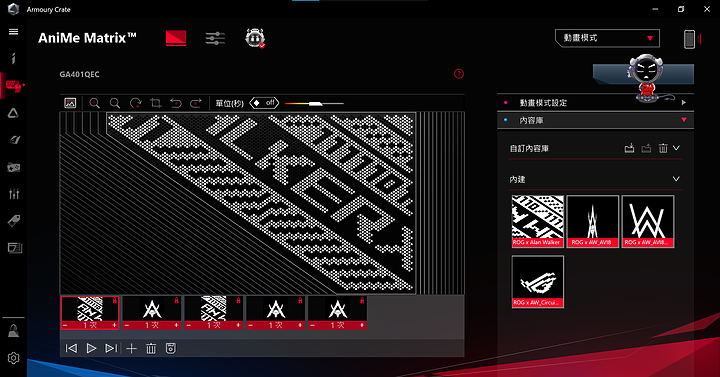Jump to the previous frame
The image size is (720, 377).
click(x=71, y=349)
